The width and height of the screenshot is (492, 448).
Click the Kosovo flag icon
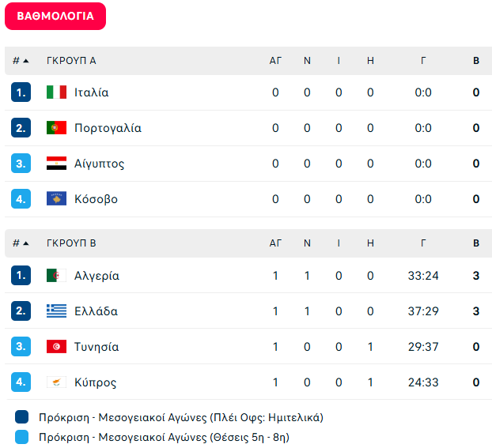pyautogui.click(x=56, y=199)
